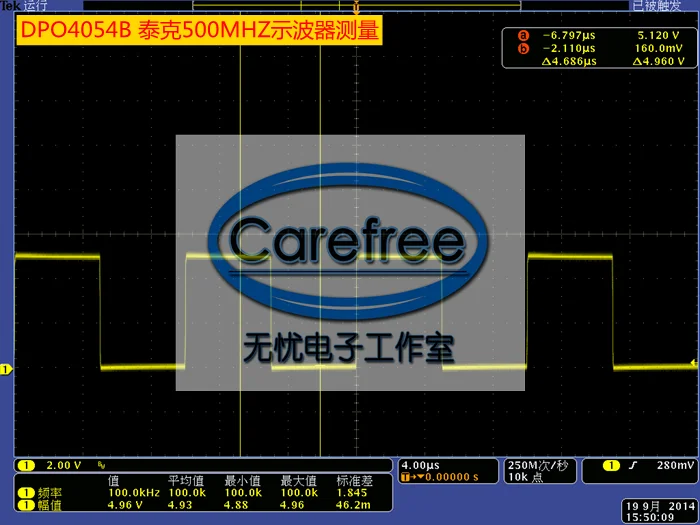Viewport: 700px width, 525px height.
Task: Click the 4.93 amplitude mean value
Action: pyautogui.click(x=181, y=505)
